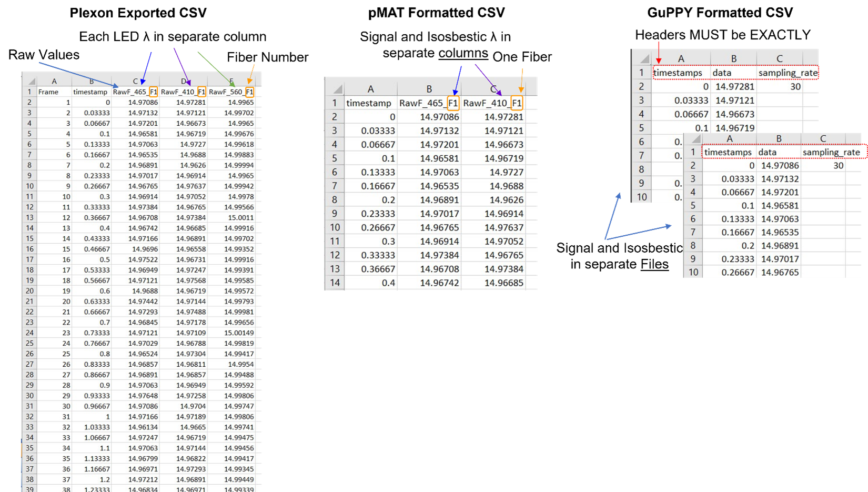Click 'data' cell in the lower GuPPY sheet

pos(779,152)
